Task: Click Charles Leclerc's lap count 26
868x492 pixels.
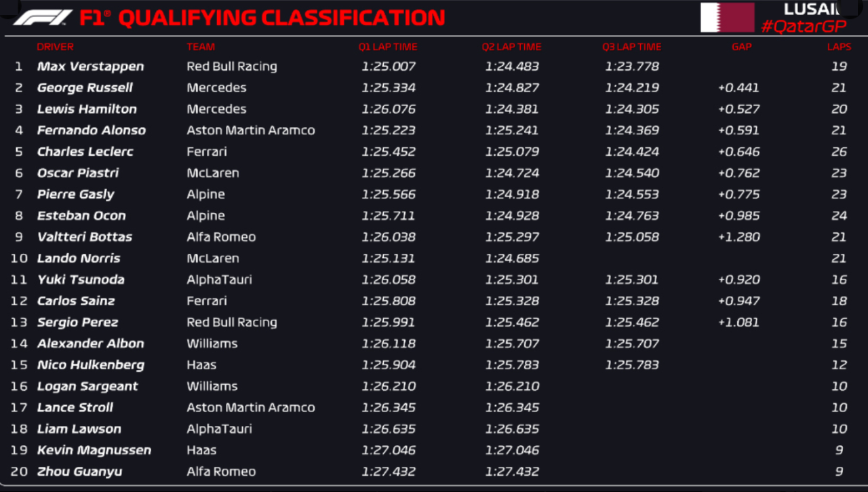Action: pos(839,152)
